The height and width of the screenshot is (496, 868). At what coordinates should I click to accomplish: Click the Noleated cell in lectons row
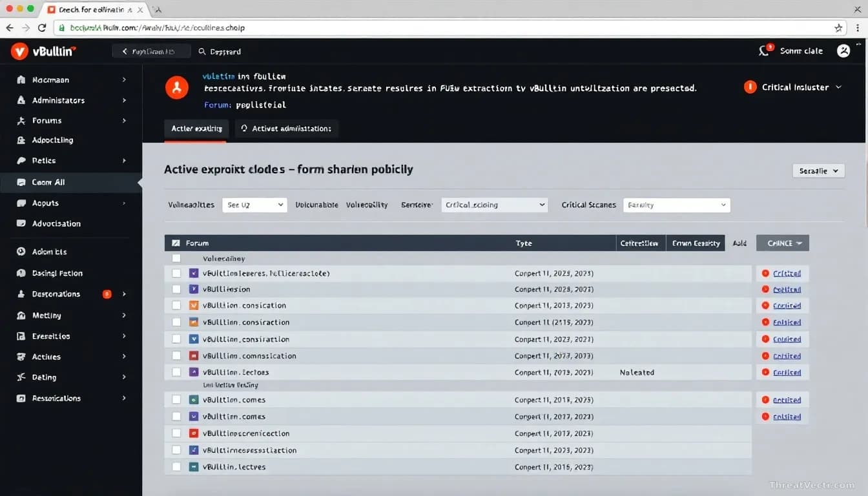click(637, 373)
